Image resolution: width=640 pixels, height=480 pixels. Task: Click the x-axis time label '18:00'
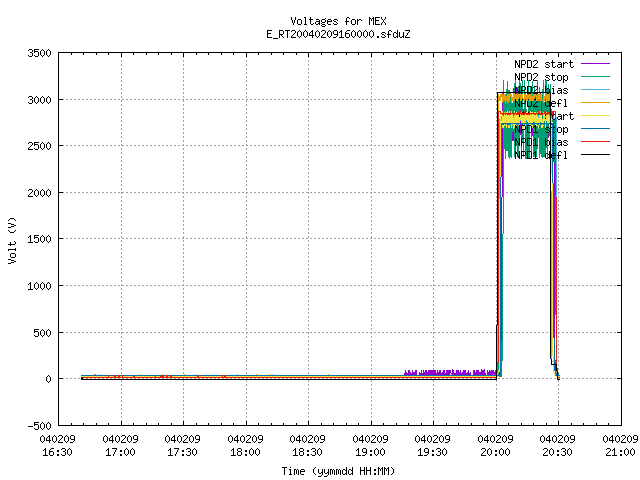click(x=245, y=452)
